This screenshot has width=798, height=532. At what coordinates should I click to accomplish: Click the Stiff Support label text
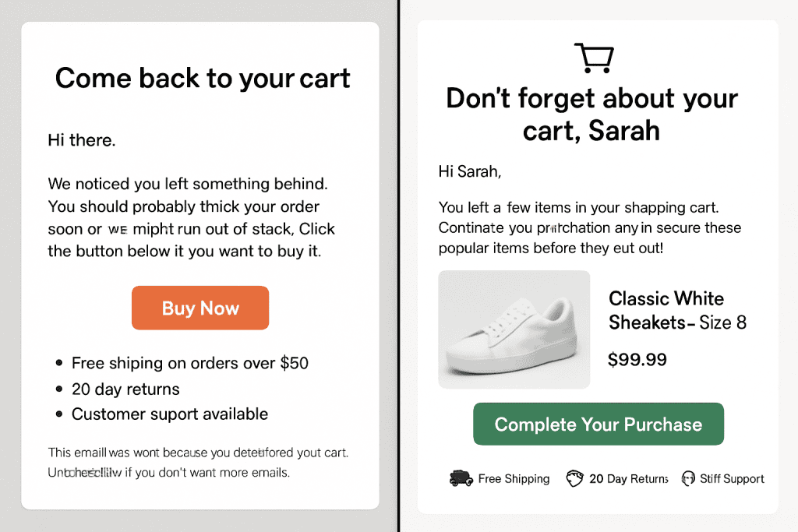(x=732, y=478)
